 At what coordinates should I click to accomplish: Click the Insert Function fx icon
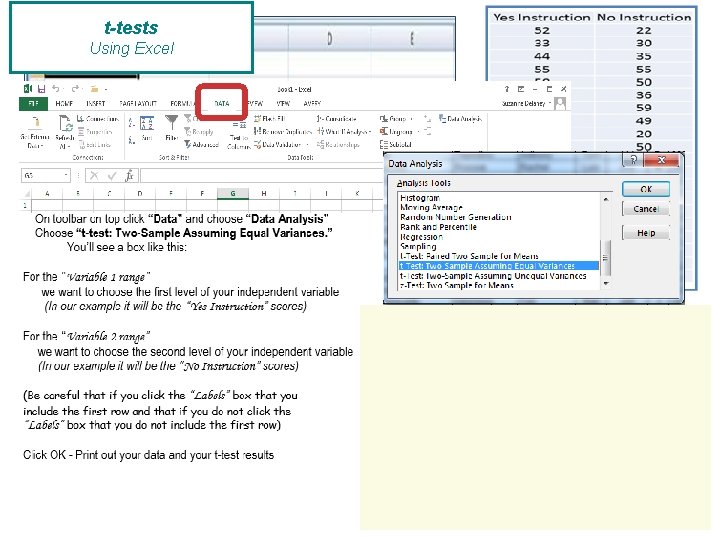pyautogui.click(x=129, y=175)
